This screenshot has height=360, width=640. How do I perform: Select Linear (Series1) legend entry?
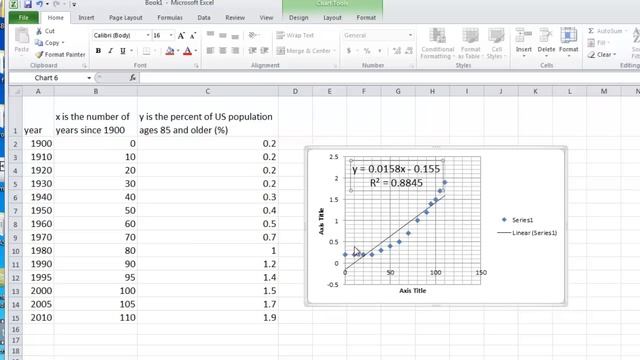point(527,233)
